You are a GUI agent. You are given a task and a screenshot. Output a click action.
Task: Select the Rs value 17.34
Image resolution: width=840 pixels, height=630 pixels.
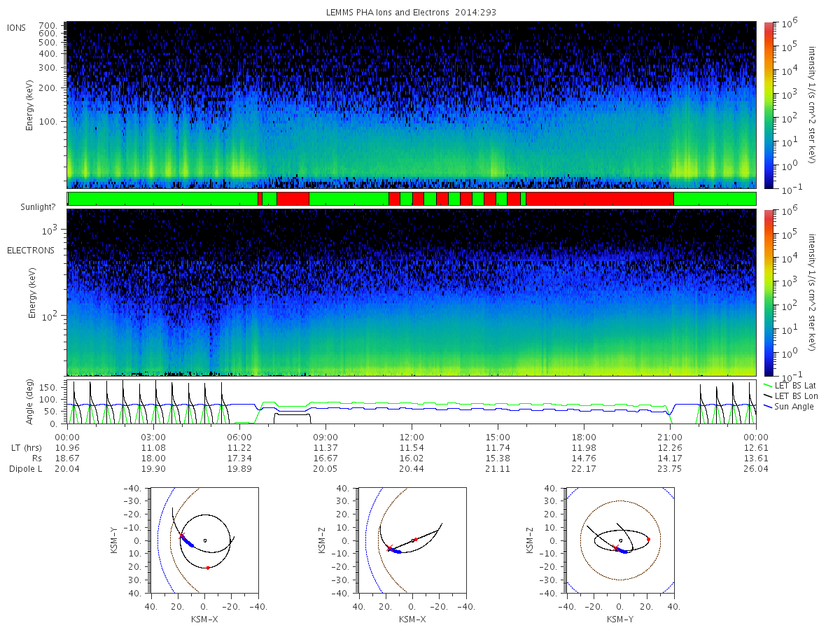239,458
